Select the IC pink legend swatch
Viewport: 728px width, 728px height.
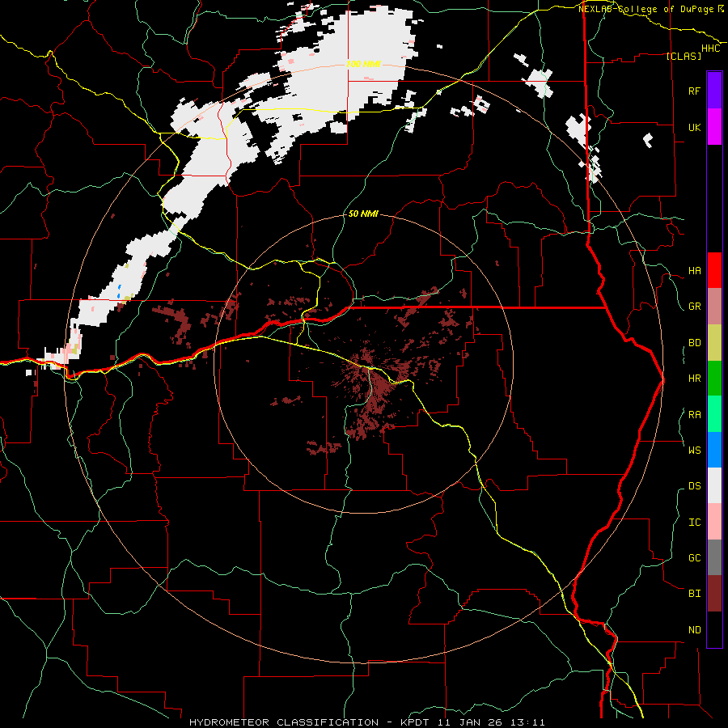pyautogui.click(x=714, y=522)
